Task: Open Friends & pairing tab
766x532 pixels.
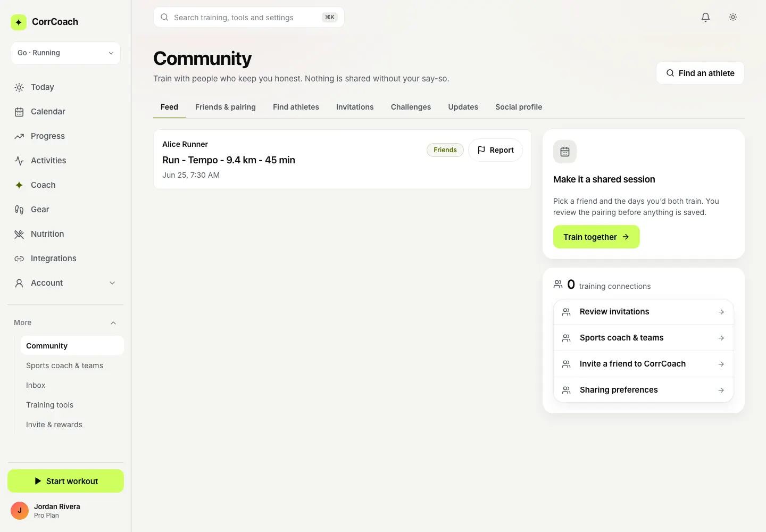Action: (226, 107)
